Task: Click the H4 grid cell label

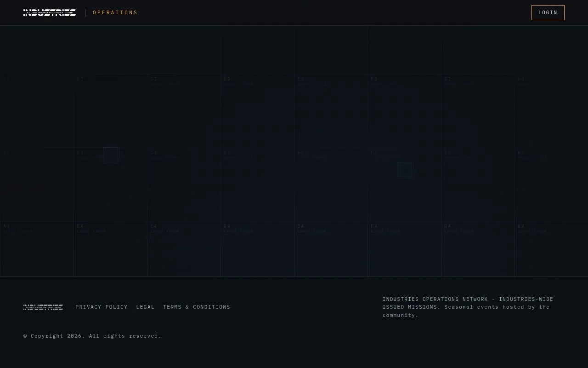Action: [521, 226]
